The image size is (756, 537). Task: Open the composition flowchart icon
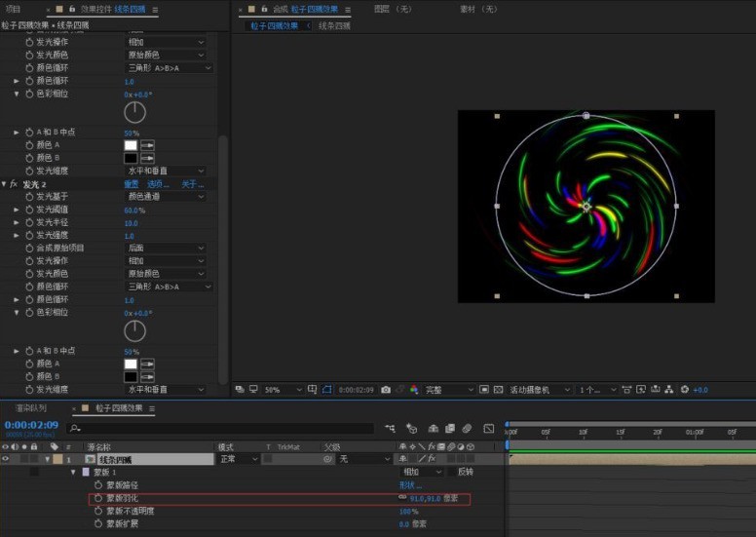point(668,390)
